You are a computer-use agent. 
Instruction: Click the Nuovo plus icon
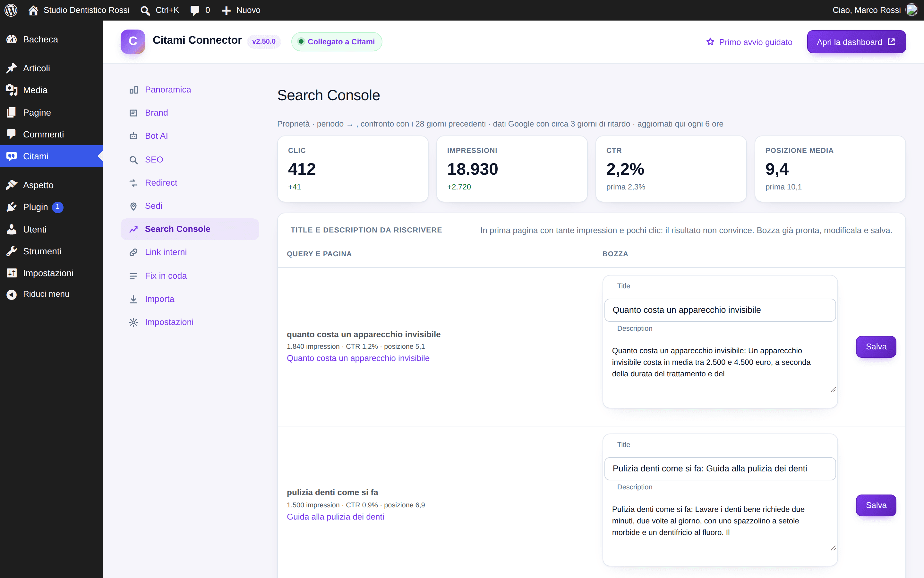click(x=227, y=10)
